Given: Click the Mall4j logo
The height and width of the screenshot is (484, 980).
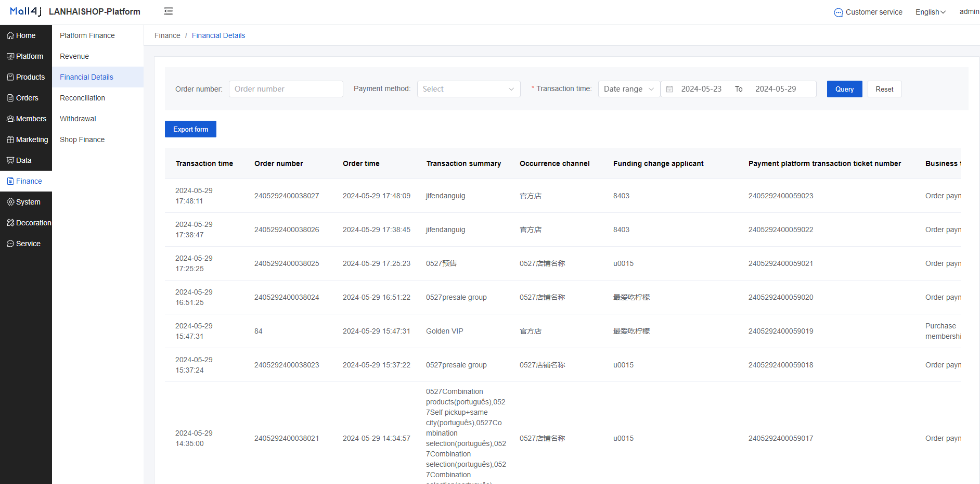Looking at the screenshot, I should point(25,11).
